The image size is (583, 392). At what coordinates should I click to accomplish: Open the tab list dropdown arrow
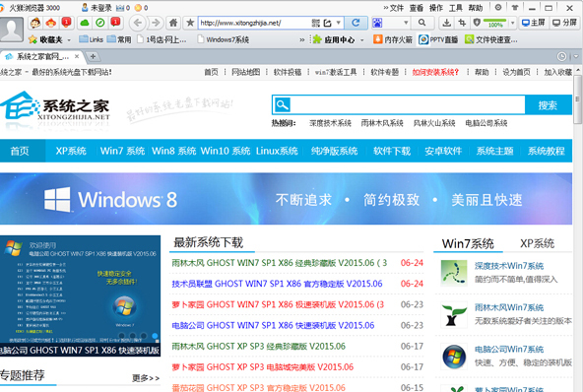576,56
